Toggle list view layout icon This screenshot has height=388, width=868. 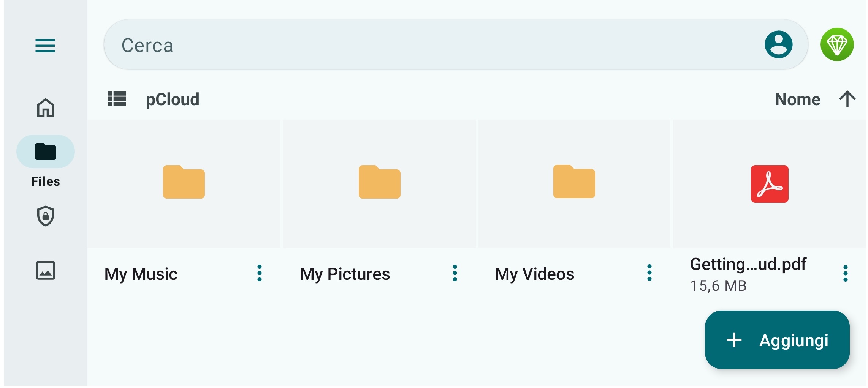[117, 99]
